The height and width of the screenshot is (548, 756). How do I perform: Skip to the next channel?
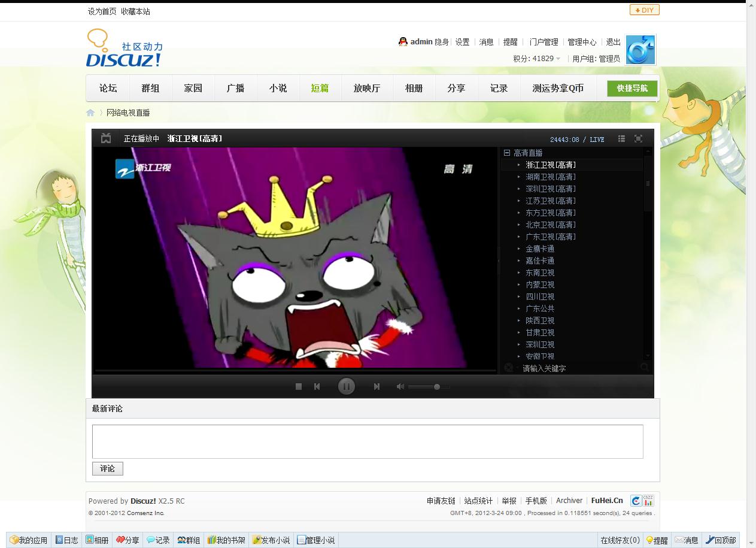coord(376,386)
